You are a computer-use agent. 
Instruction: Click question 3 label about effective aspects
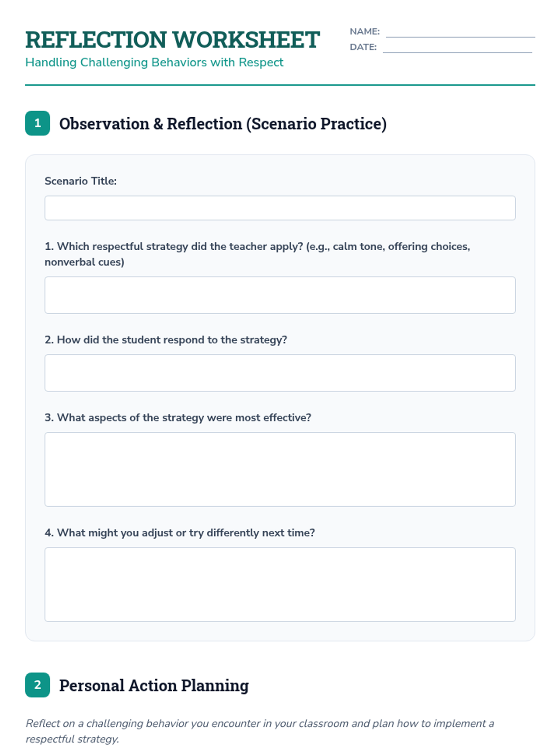pyautogui.click(x=178, y=418)
